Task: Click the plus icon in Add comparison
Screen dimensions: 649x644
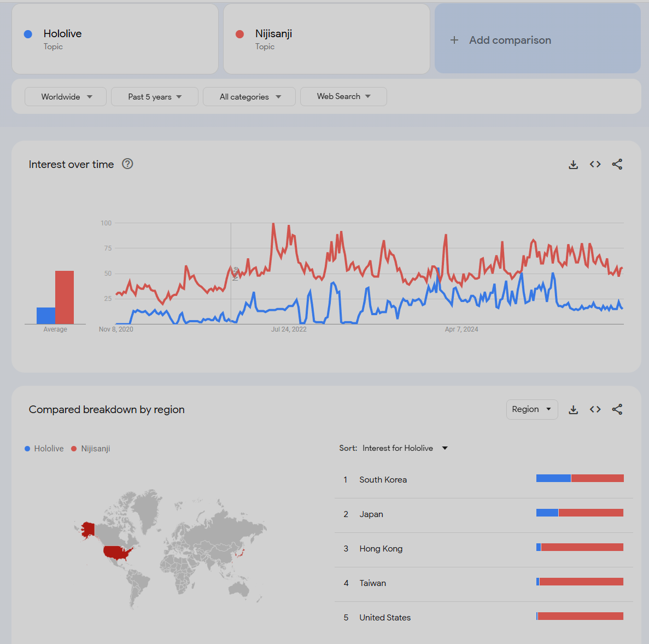Action: pyautogui.click(x=454, y=40)
